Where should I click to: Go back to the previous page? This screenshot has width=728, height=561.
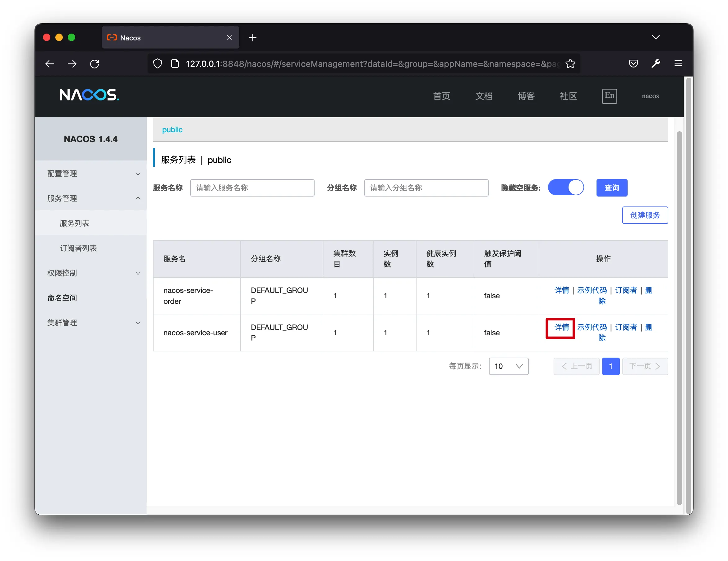click(50, 64)
